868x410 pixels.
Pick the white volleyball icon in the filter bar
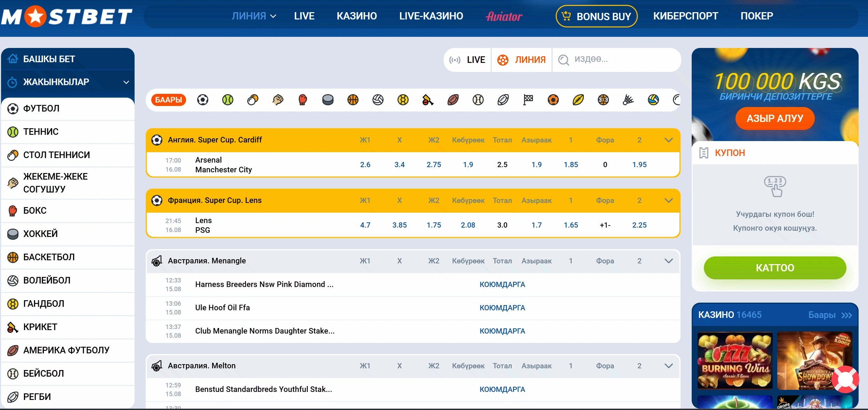(x=378, y=100)
